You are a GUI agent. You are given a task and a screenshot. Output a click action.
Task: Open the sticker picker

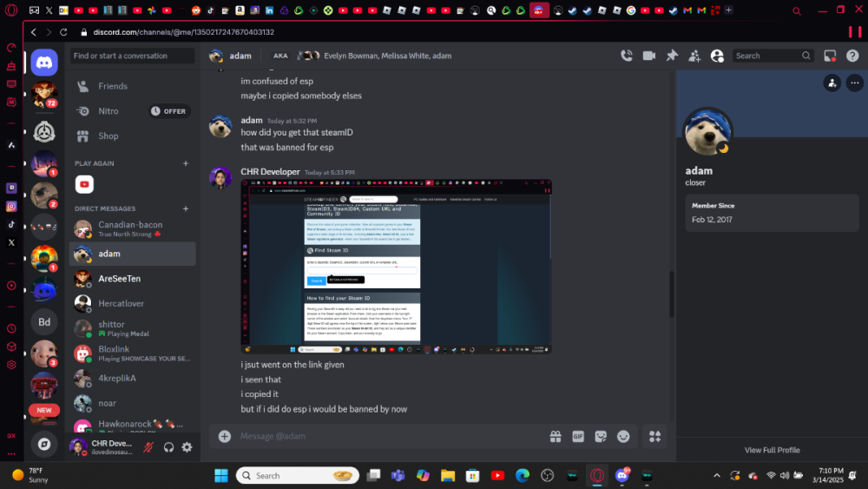pos(601,436)
